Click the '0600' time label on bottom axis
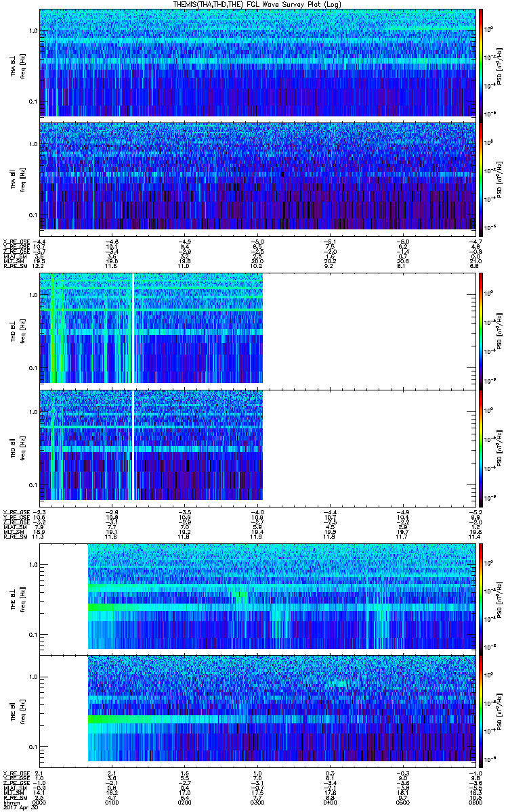This screenshot has height=812, width=508. [x=475, y=802]
